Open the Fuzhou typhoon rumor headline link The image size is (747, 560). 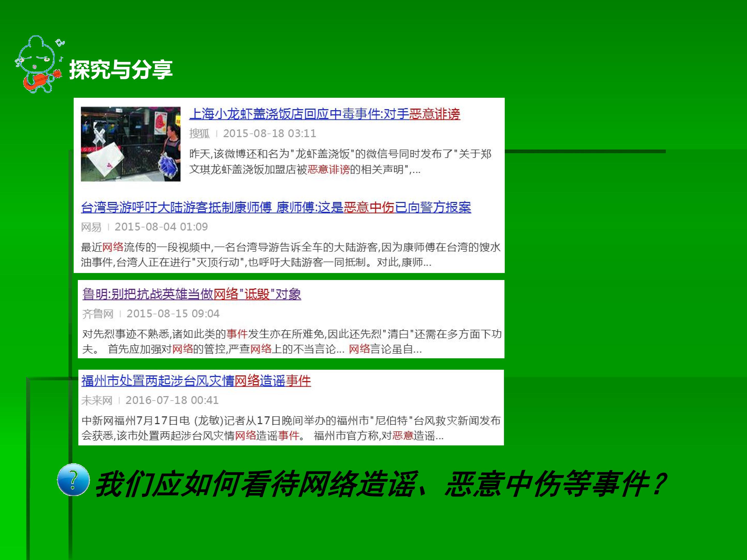(196, 381)
